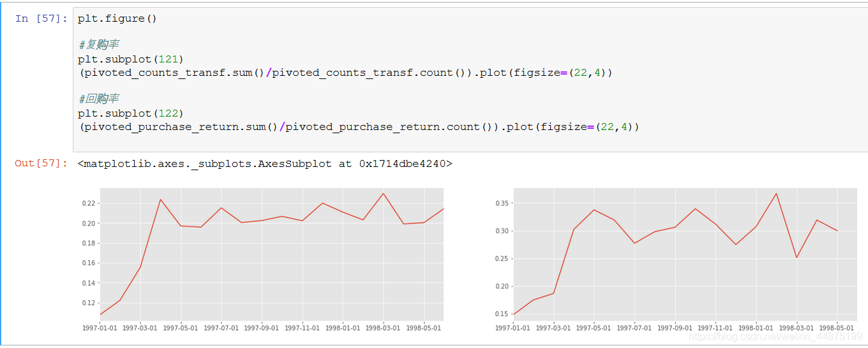Click 0.35 tick on right chart
The image size is (868, 348).
point(502,203)
